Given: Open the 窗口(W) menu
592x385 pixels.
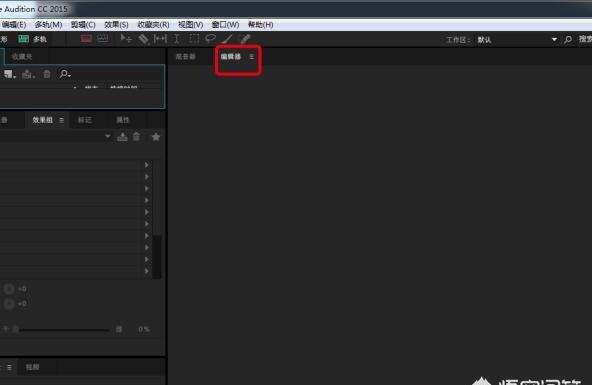Looking at the screenshot, I should [x=225, y=25].
